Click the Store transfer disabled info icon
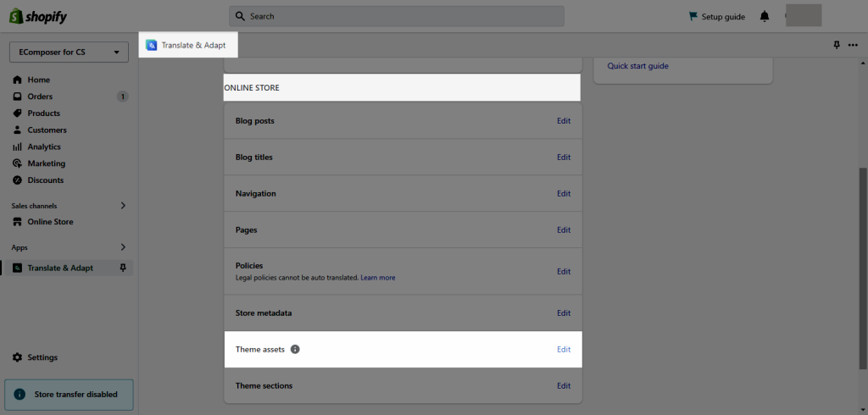868x415 pixels. [x=19, y=395]
